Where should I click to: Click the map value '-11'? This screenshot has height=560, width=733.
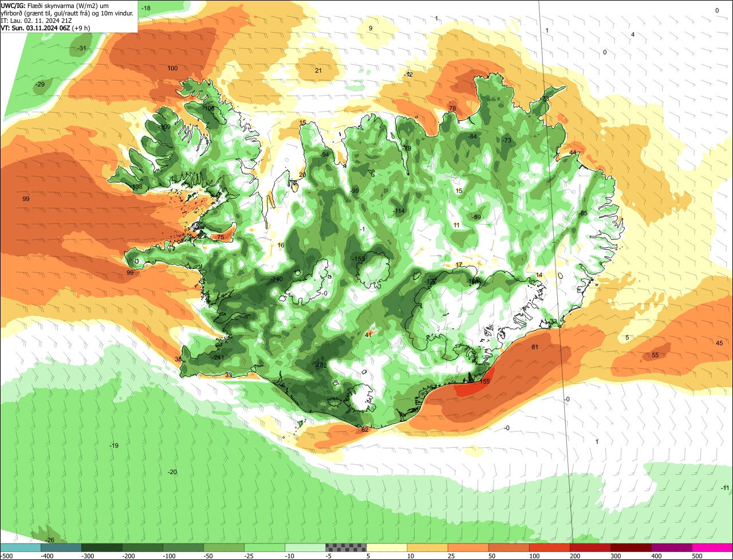click(725, 488)
